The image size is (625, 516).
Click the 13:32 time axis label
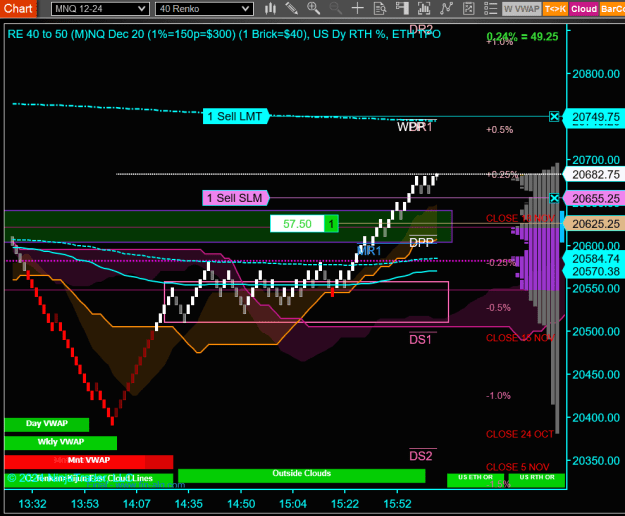point(32,504)
